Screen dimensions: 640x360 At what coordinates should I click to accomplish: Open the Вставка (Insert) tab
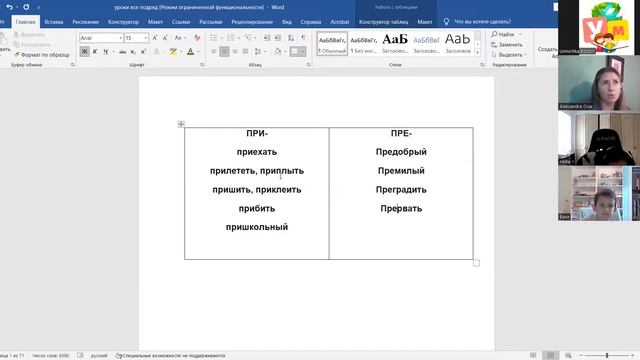(x=53, y=22)
